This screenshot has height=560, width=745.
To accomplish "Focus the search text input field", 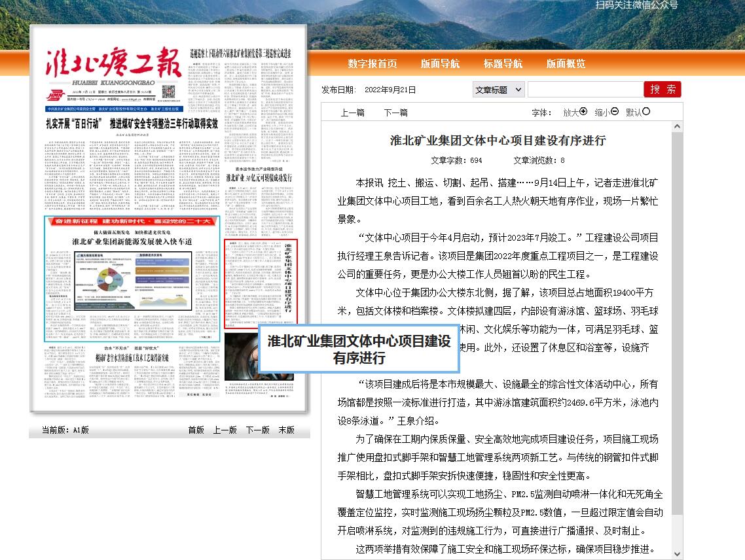I will [585, 89].
